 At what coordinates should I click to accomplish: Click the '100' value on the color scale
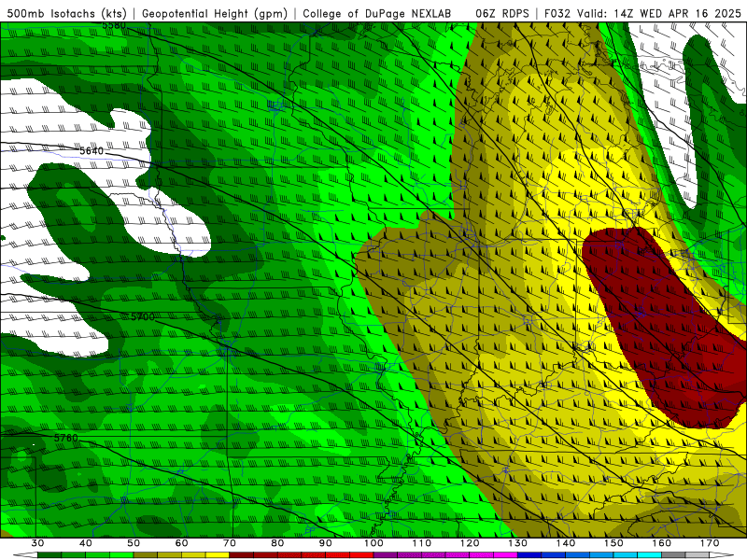pos(373,543)
